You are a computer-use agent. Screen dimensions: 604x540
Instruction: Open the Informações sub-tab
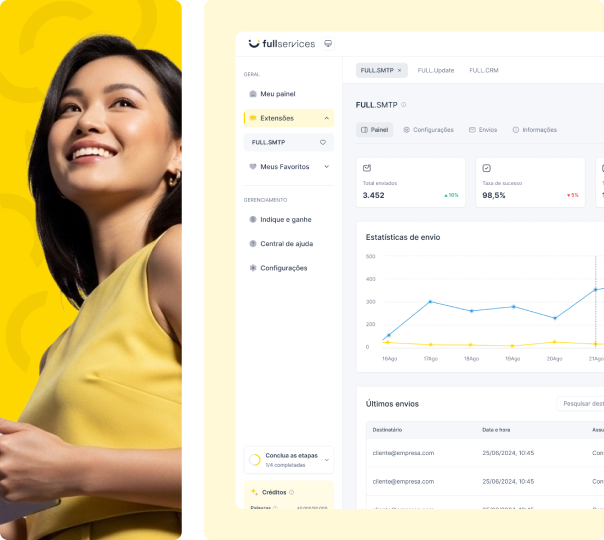[x=535, y=130]
